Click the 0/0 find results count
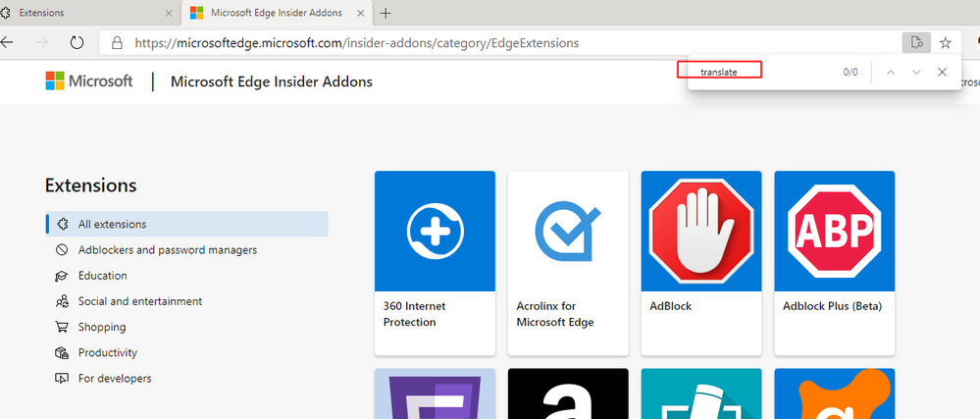 851,72
